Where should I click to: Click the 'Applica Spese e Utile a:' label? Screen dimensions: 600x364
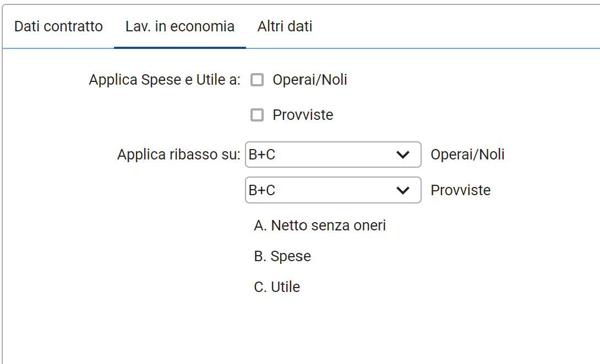click(x=165, y=80)
